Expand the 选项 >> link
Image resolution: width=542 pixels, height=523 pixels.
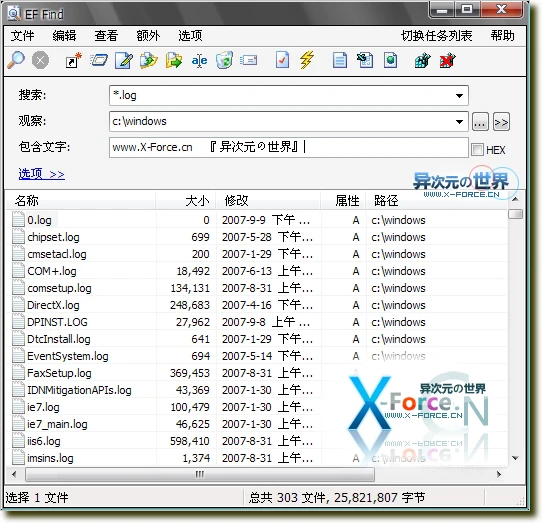(41, 174)
